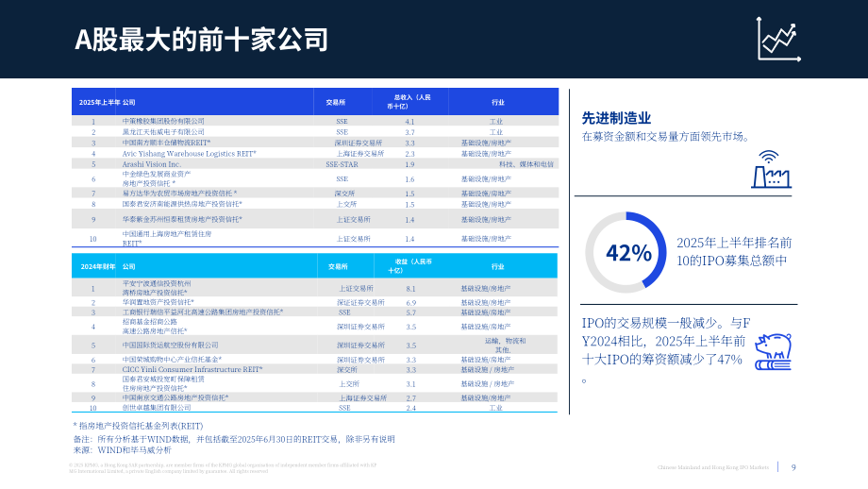Click the proceeds value 2.7

click(x=410, y=398)
